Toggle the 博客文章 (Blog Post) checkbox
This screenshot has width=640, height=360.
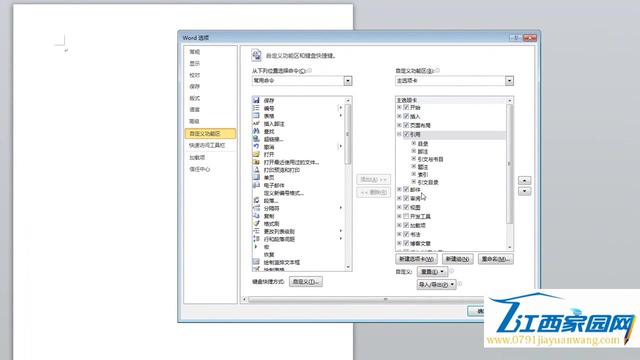click(x=406, y=243)
